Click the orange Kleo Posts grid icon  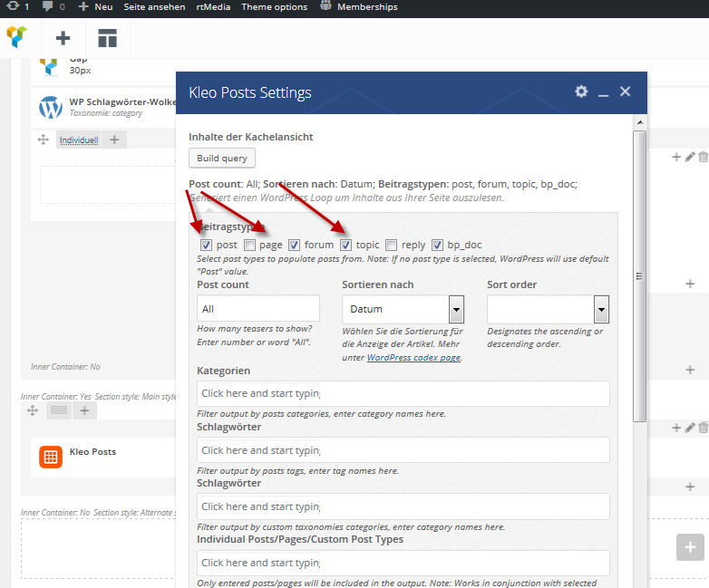[x=51, y=457]
